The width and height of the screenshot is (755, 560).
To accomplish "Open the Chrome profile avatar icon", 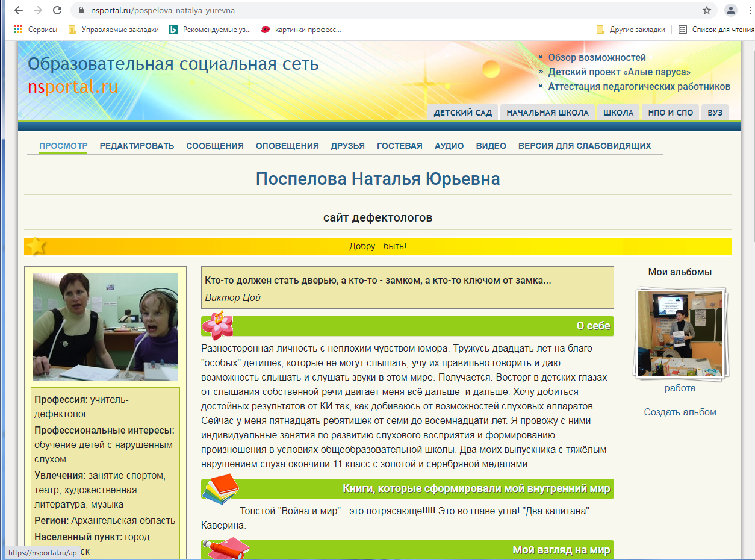I will click(x=730, y=10).
